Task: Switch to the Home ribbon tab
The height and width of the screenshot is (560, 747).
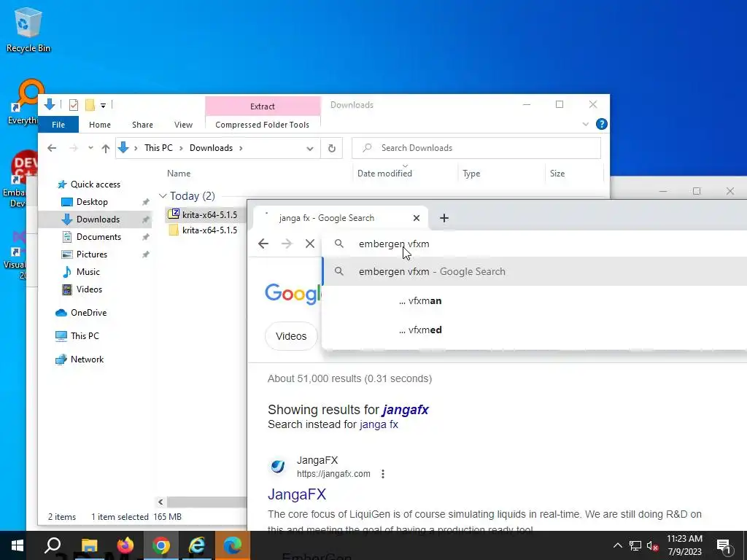Action: 99,125
